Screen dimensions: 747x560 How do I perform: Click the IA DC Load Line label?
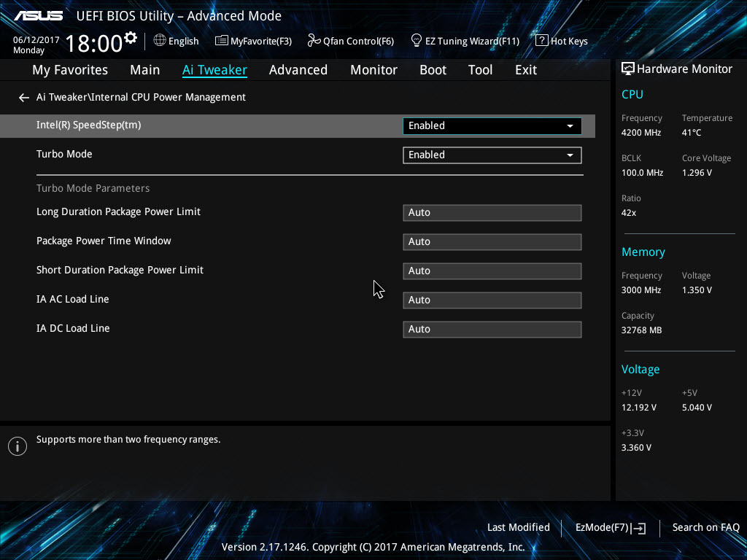[73, 329]
